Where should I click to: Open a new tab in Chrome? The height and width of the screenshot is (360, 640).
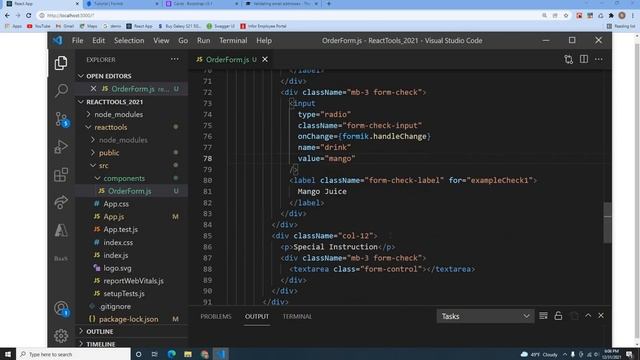329,4
